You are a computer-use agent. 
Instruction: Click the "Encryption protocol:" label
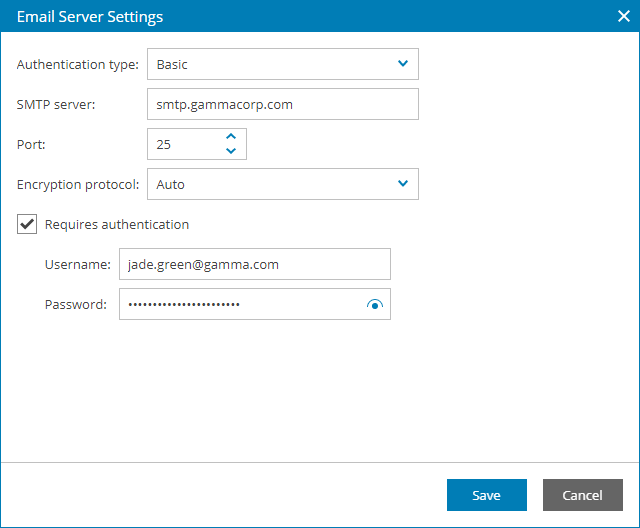click(78, 185)
